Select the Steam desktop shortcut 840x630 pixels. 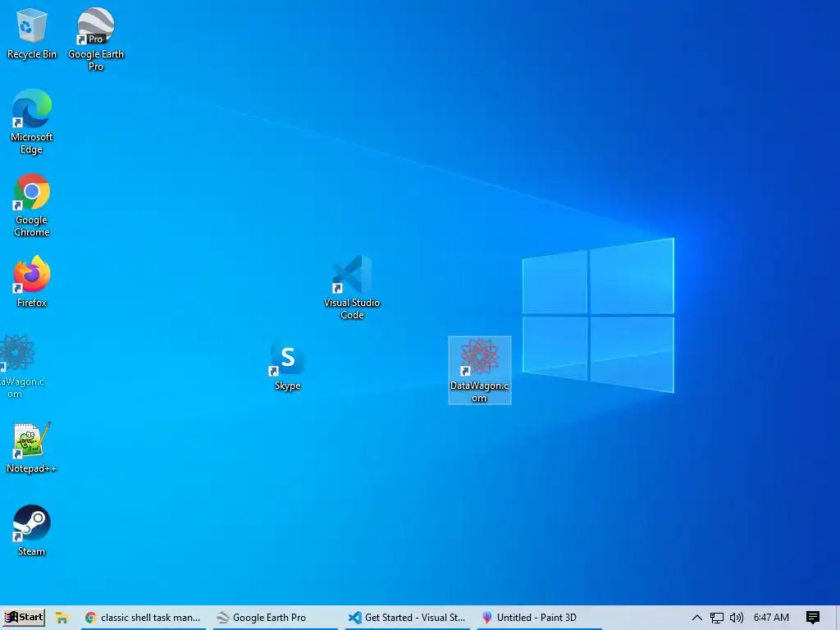point(32,531)
